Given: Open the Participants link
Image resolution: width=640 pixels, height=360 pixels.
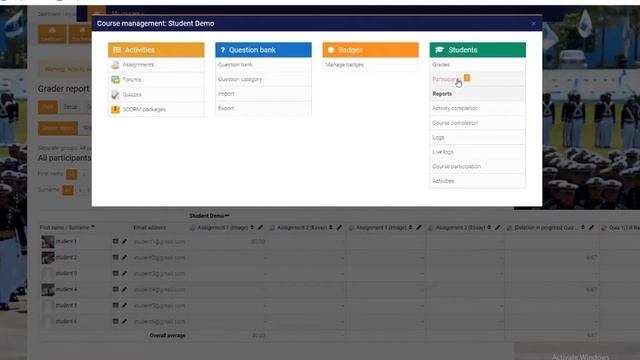Looking at the screenshot, I should pos(447,79).
